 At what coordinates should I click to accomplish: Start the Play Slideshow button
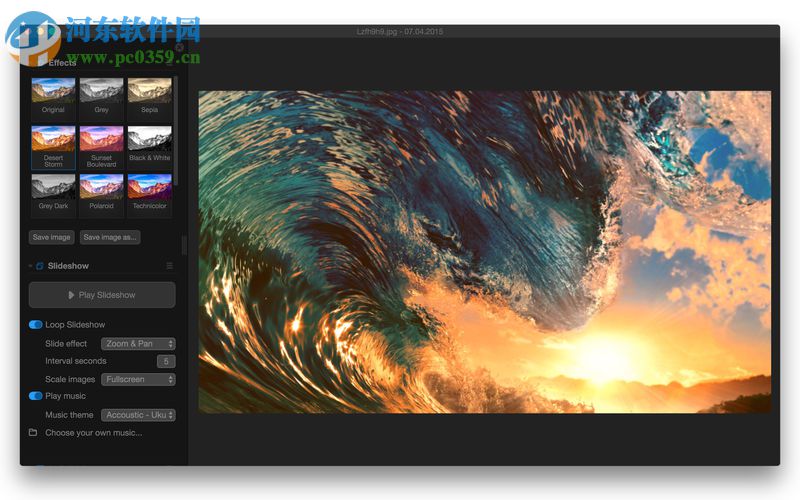coord(102,295)
